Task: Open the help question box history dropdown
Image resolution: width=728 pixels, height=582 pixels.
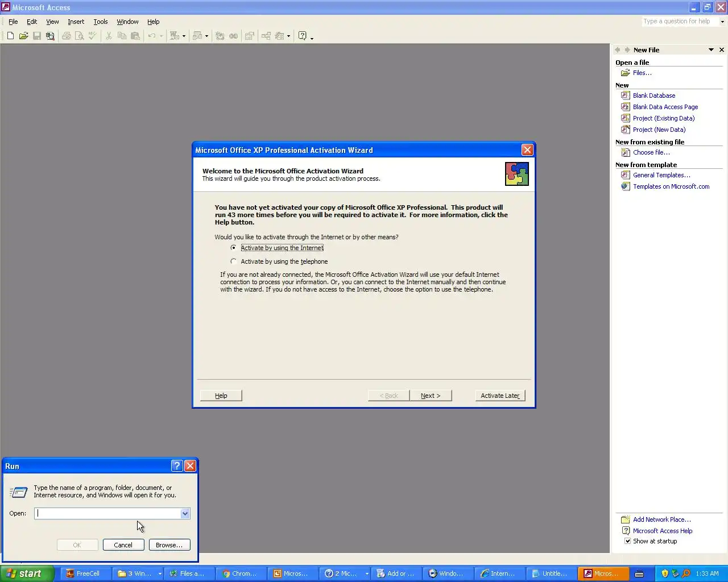Action: pos(722,22)
